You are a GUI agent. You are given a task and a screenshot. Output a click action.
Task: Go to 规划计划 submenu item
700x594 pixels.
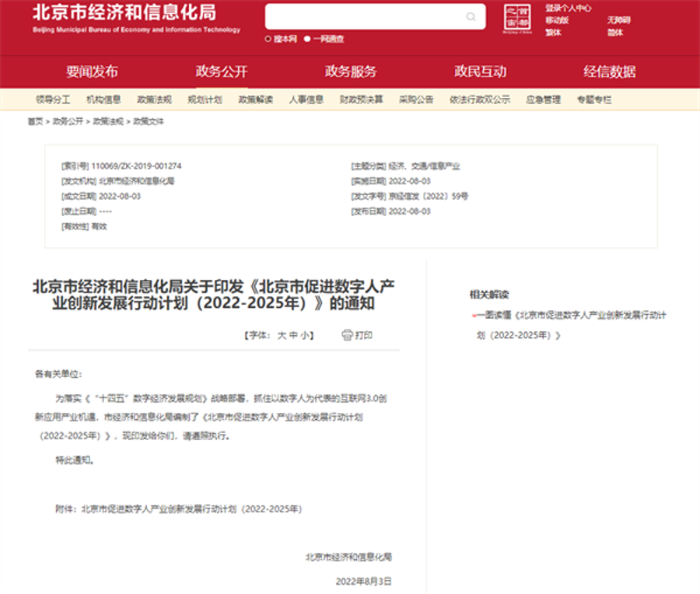coord(205,100)
